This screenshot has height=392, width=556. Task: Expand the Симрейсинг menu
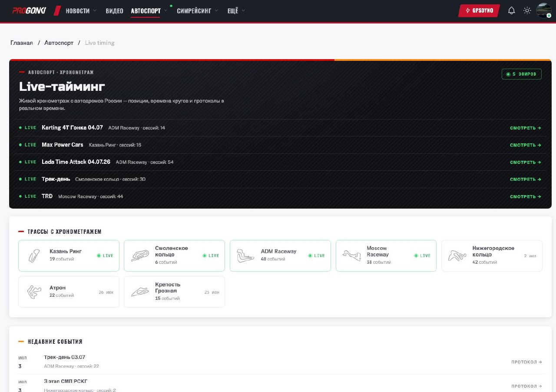[x=197, y=11]
